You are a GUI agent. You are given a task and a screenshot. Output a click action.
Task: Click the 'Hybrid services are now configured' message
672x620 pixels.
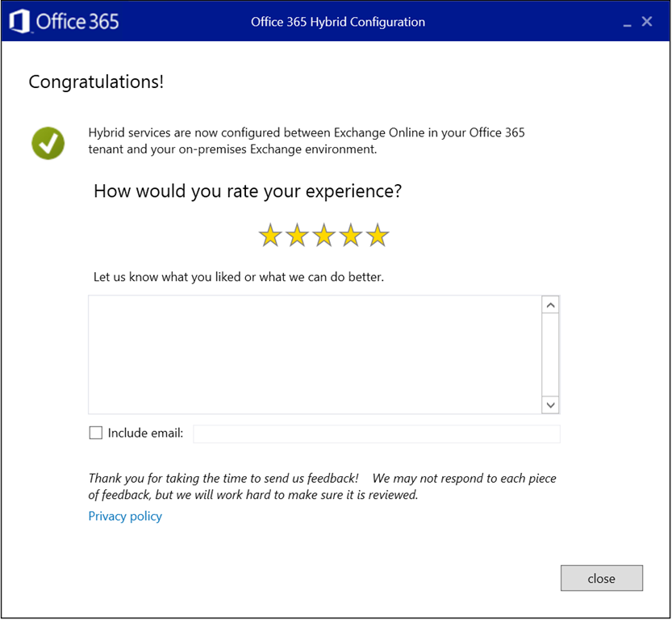tap(307, 140)
